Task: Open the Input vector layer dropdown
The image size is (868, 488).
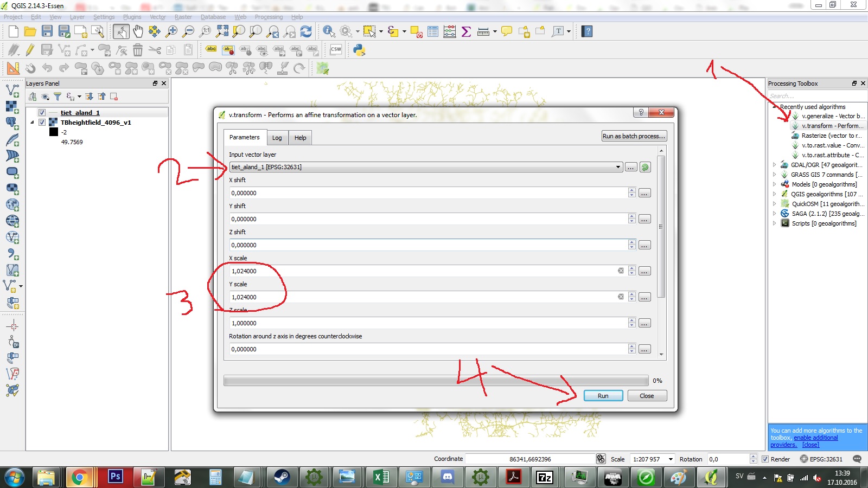Action: (x=618, y=167)
